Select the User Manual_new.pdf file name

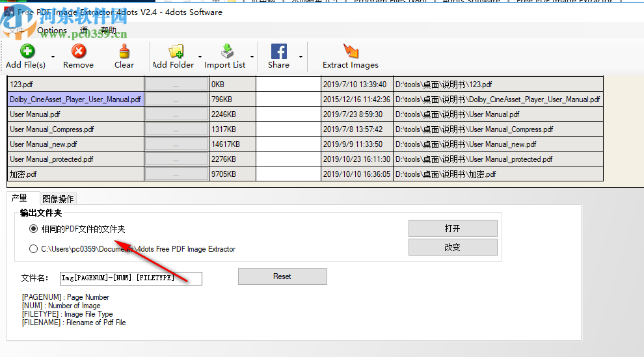(x=76, y=144)
